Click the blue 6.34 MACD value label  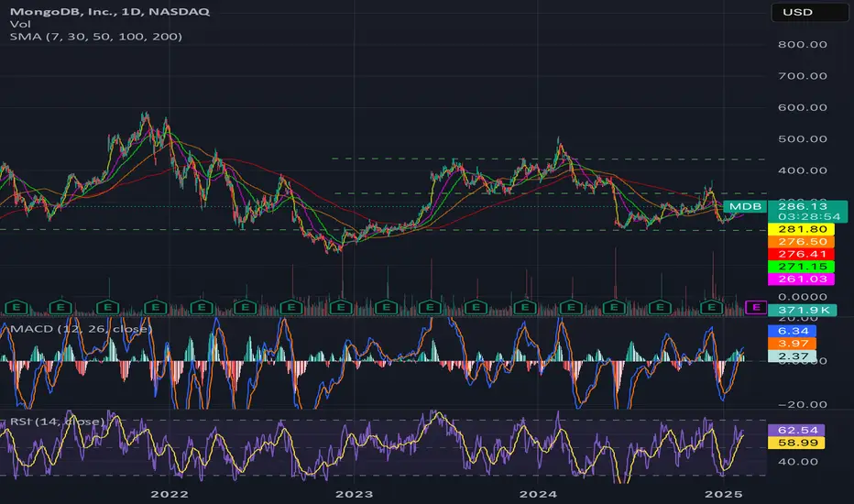tap(792, 331)
